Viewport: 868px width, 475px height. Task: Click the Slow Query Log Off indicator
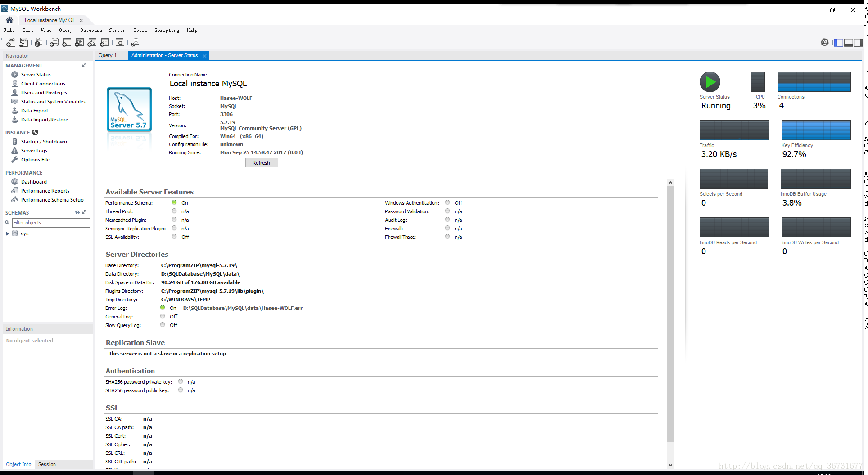(x=163, y=325)
